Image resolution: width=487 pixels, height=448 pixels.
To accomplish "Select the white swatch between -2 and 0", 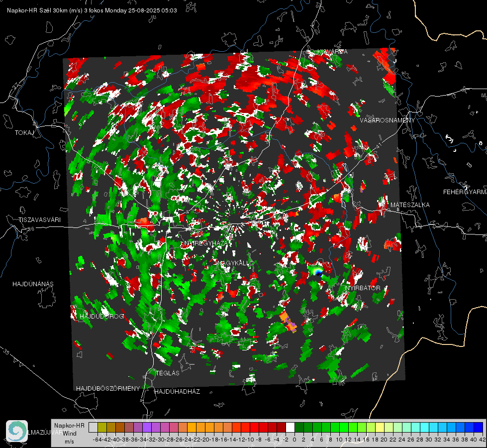I will click(x=290, y=427).
